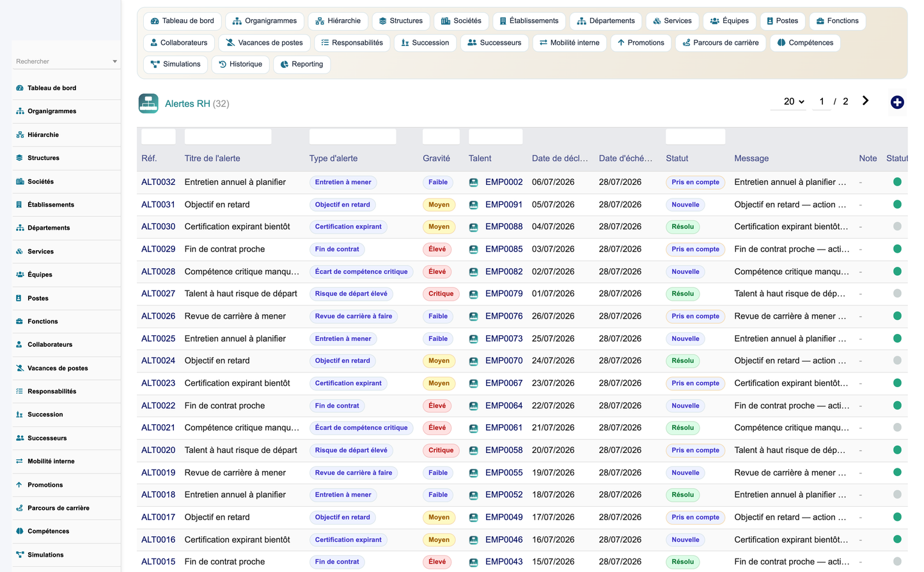Click the Type d'alerte filter field
The image size is (924, 572).
click(353, 136)
